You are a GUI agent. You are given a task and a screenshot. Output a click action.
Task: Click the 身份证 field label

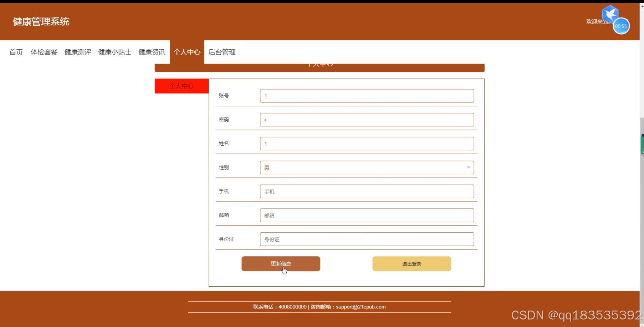[226, 239]
